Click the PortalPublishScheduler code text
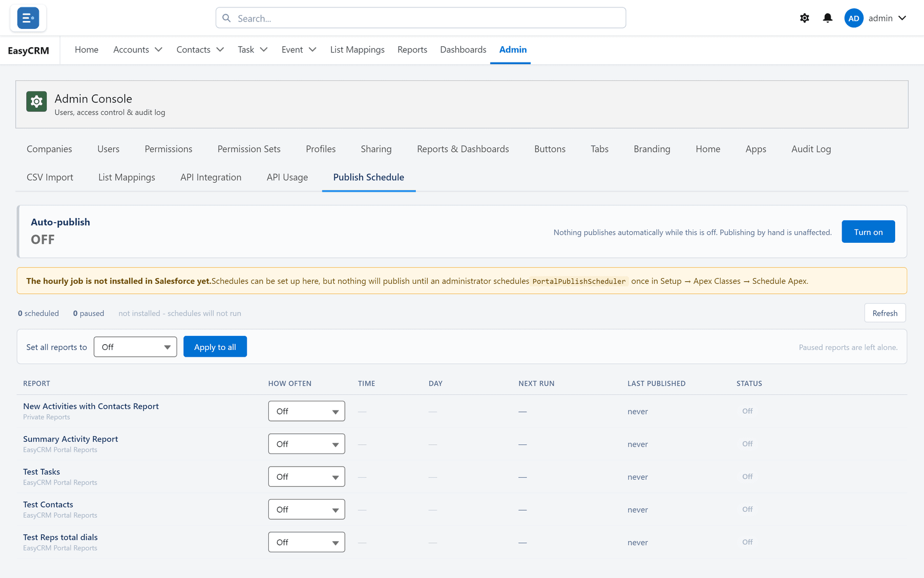 pyautogui.click(x=579, y=281)
